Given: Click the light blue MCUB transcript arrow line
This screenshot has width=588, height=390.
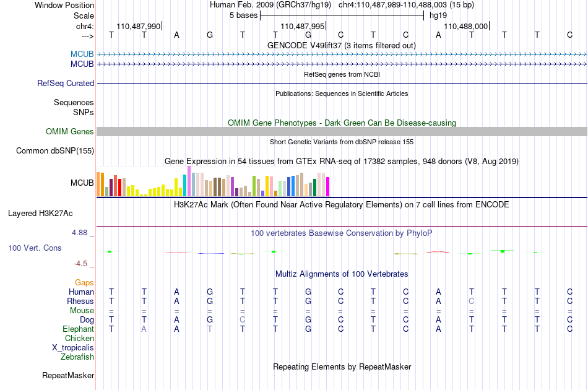Looking at the screenshot, I should click(x=342, y=54).
